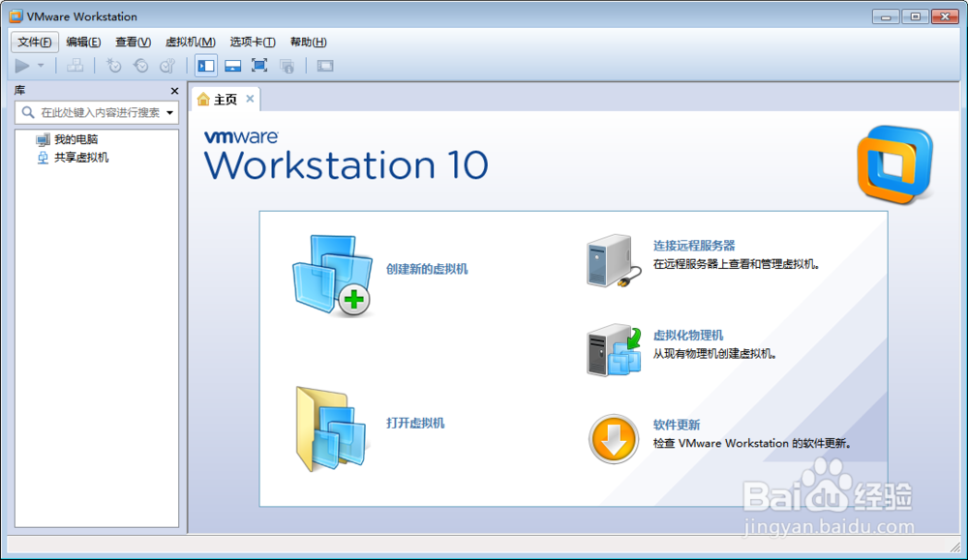Open the 编辑(E) menu

tap(83, 42)
